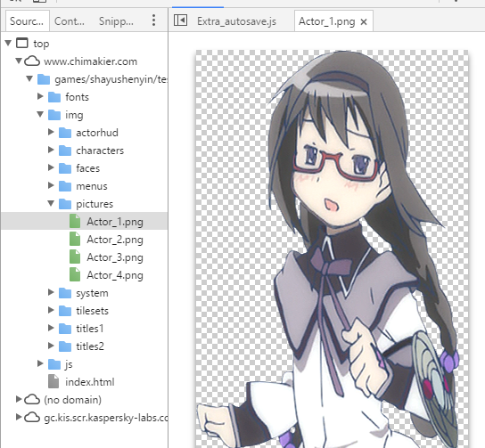Select the (no domain) tree entry

tap(73, 400)
